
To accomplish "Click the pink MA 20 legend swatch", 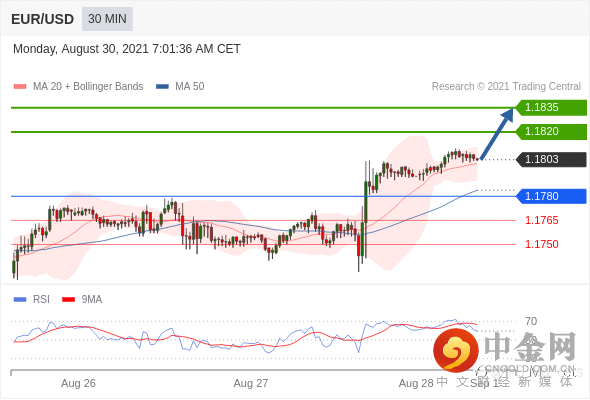I will [x=20, y=87].
